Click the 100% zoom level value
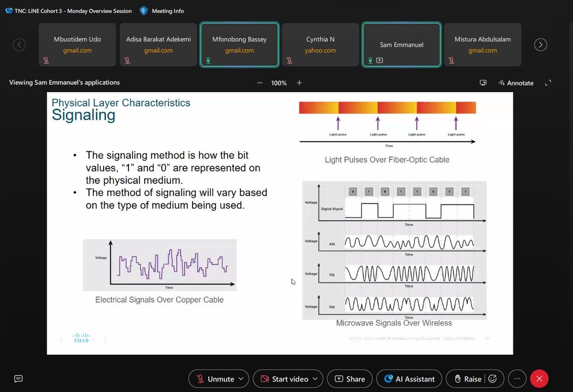Screen dimensions: 573x392 (x=279, y=83)
